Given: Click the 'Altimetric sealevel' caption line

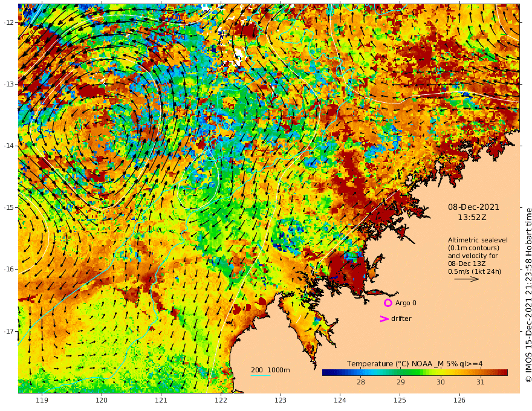Looking at the screenshot, I should [478, 240].
